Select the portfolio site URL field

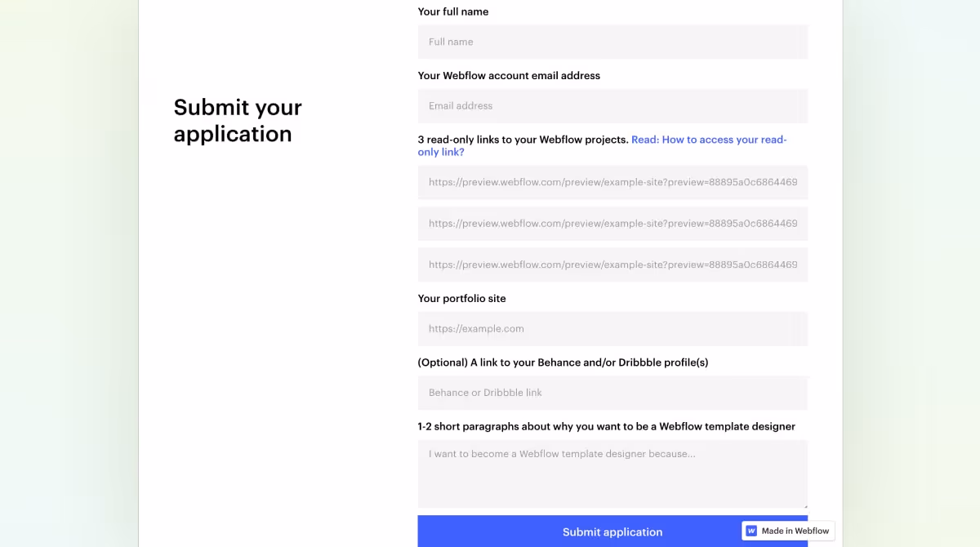coord(612,328)
